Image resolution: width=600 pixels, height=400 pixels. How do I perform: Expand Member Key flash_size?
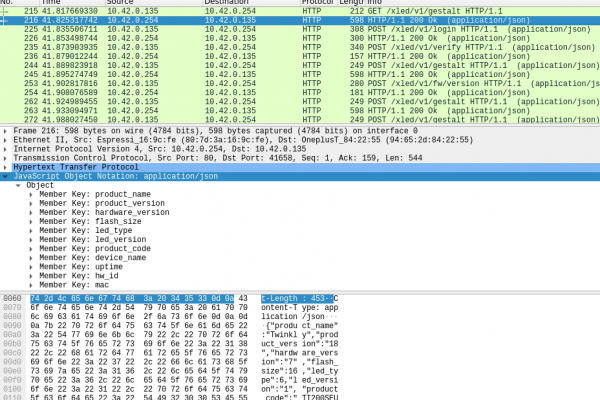pyautogui.click(x=31, y=222)
